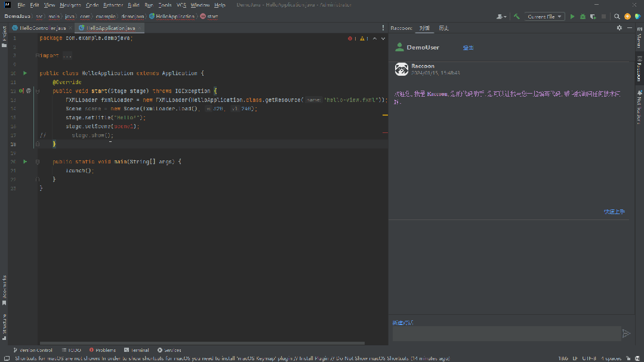Open the Tools menu in the menu bar
Screen dimensions: 644x362
tap(165, 4)
